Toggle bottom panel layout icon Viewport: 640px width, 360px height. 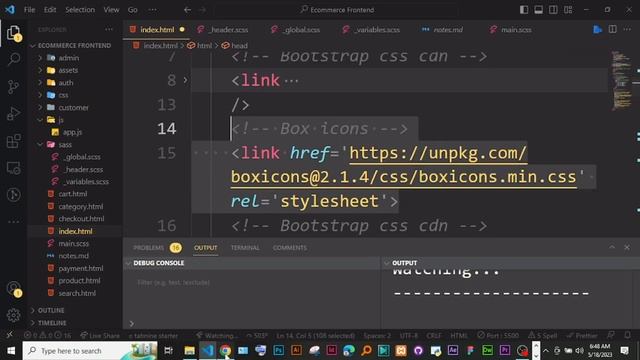(x=539, y=10)
